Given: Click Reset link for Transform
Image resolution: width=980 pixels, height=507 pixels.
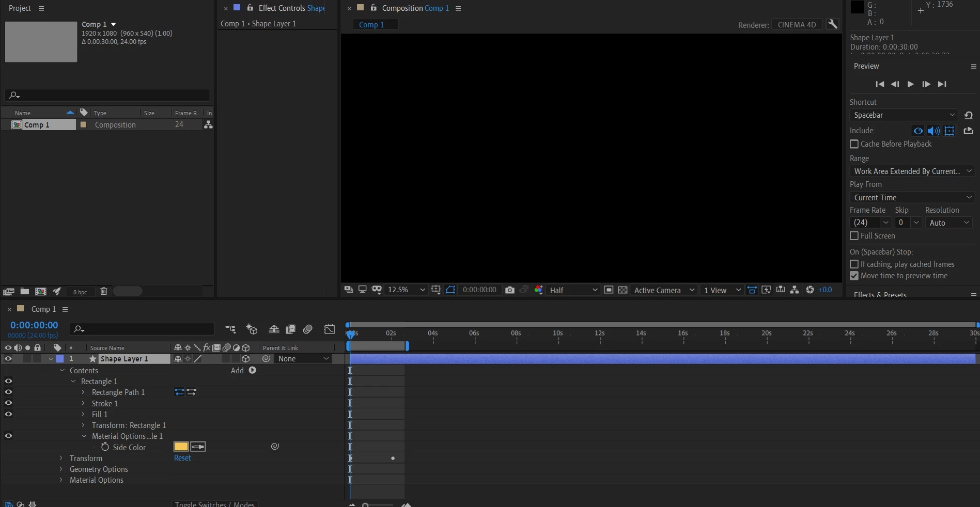Looking at the screenshot, I should (x=182, y=458).
